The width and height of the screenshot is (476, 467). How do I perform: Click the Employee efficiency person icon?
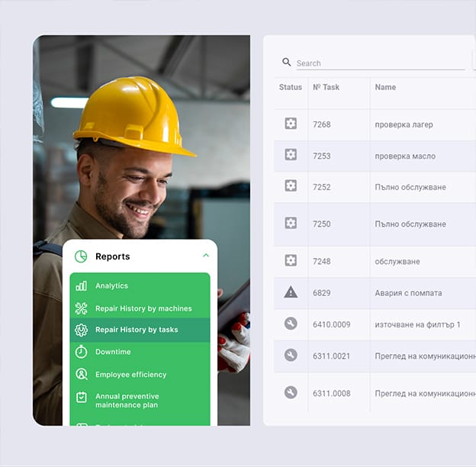(81, 375)
